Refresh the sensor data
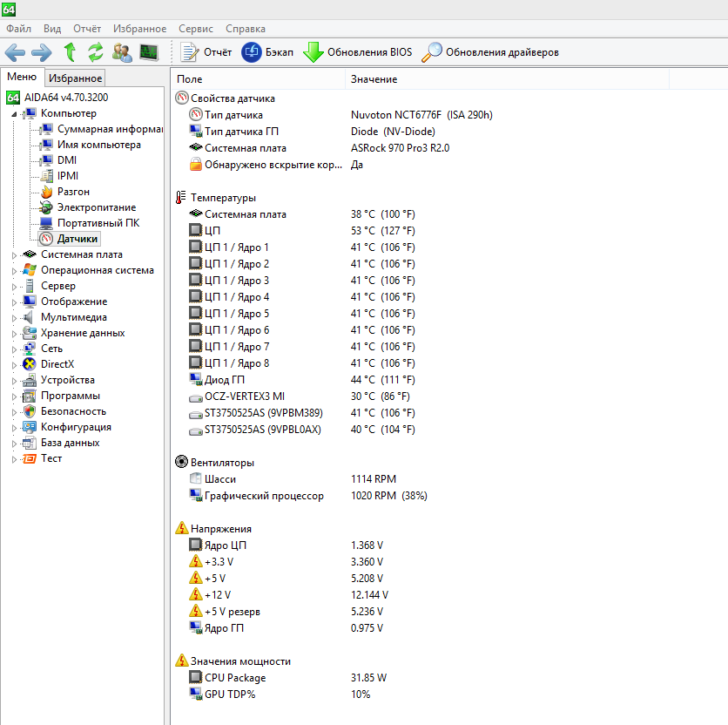Screen dimensions: 728x725 click(x=96, y=52)
